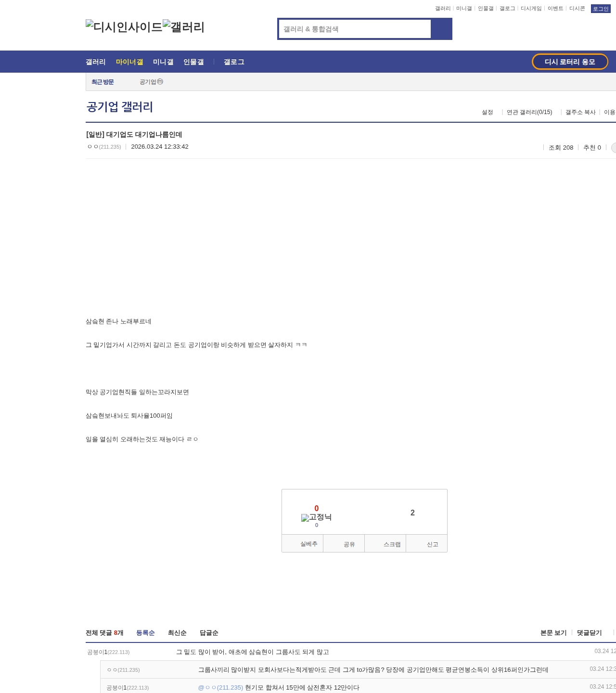Click the line 일을 열심히 오래하는것도 재능이다 ㄹㅇ
Viewport: 616px width, 693px height.
[142, 439]
